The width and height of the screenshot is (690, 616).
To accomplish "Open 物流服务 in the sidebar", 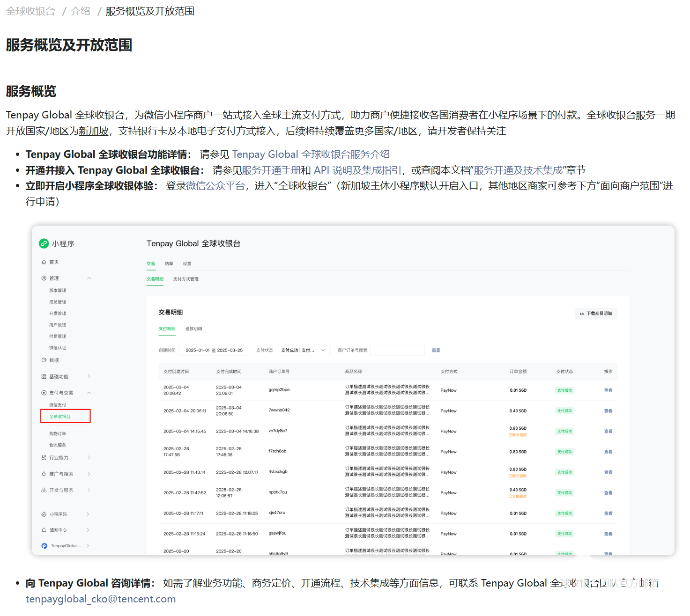I will (58, 445).
